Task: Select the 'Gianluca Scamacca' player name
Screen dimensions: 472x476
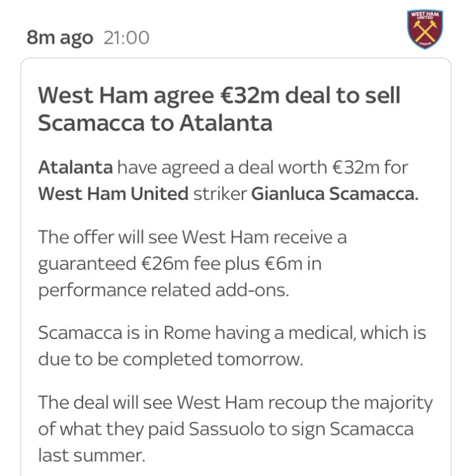Action: pos(335,194)
